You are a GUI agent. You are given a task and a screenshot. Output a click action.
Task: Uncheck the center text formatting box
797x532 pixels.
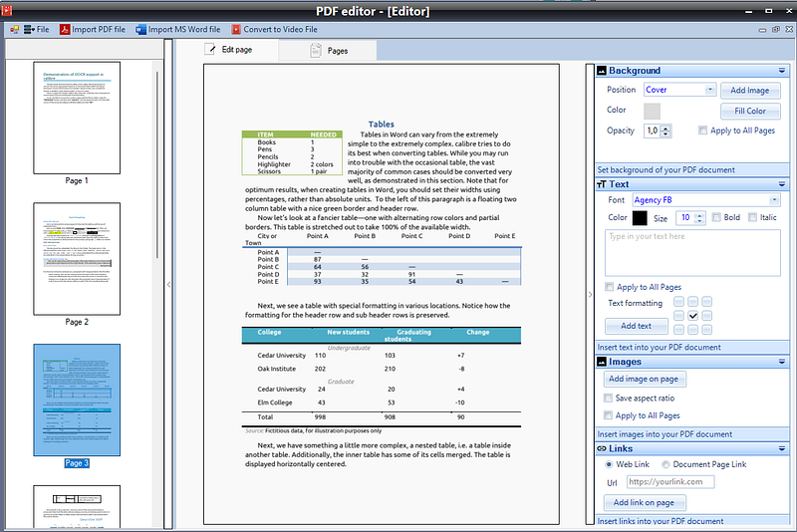click(x=692, y=316)
